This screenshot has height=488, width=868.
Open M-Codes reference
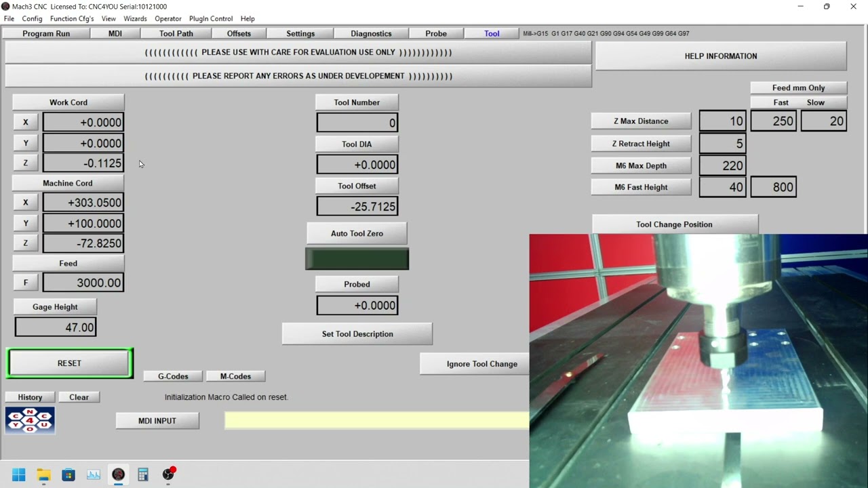(x=235, y=376)
